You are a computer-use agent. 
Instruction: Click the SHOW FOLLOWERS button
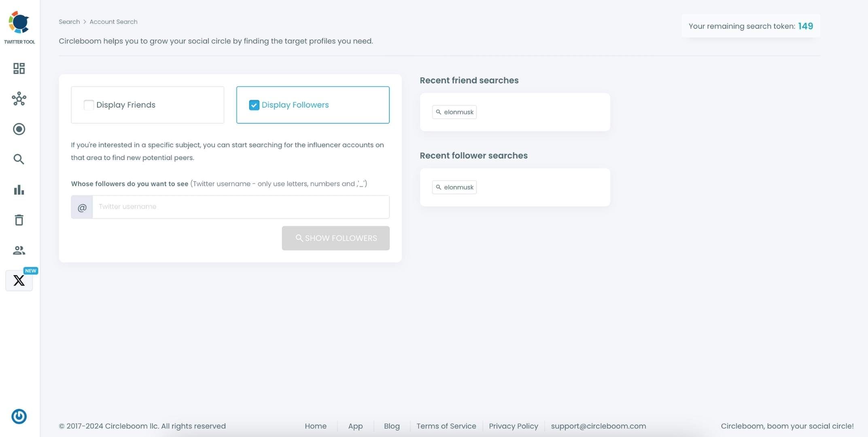(336, 238)
